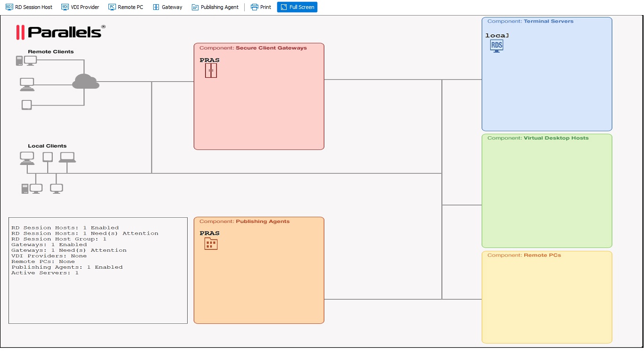Click the Parallels logo
644x362 pixels.
[59, 32]
